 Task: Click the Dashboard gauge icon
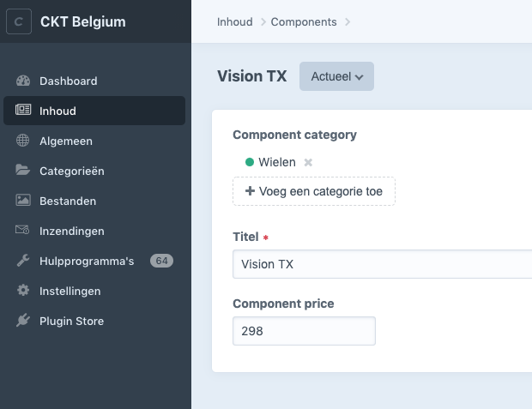(x=23, y=81)
